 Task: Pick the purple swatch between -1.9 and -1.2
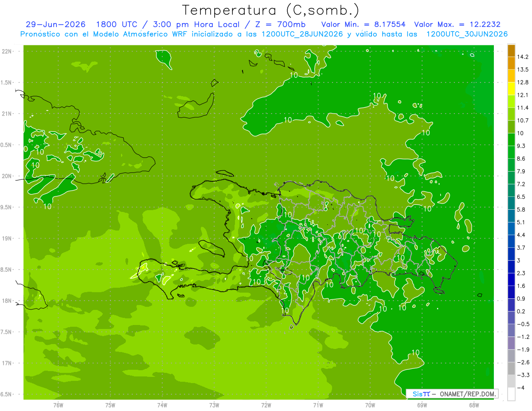[511, 343]
